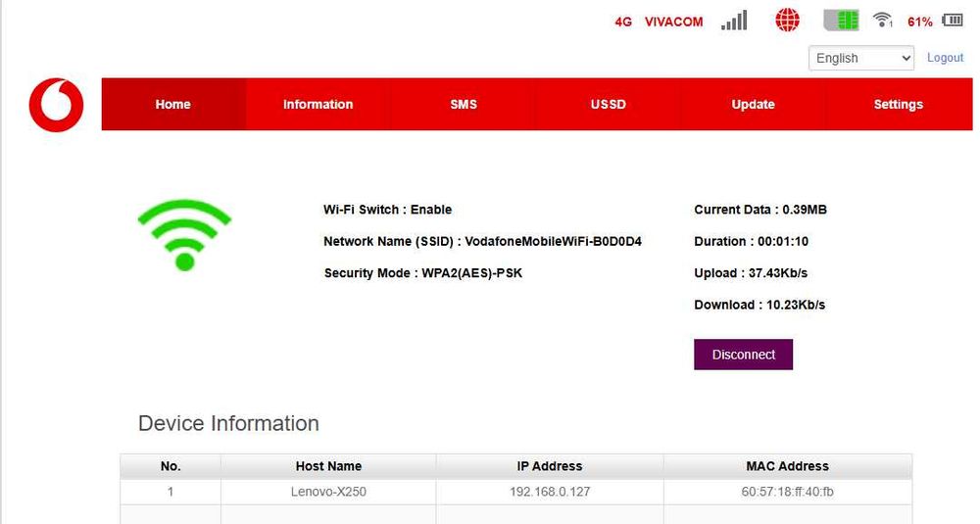Click the Vodafone logo
Screen dimensions: 980x524
(56, 105)
